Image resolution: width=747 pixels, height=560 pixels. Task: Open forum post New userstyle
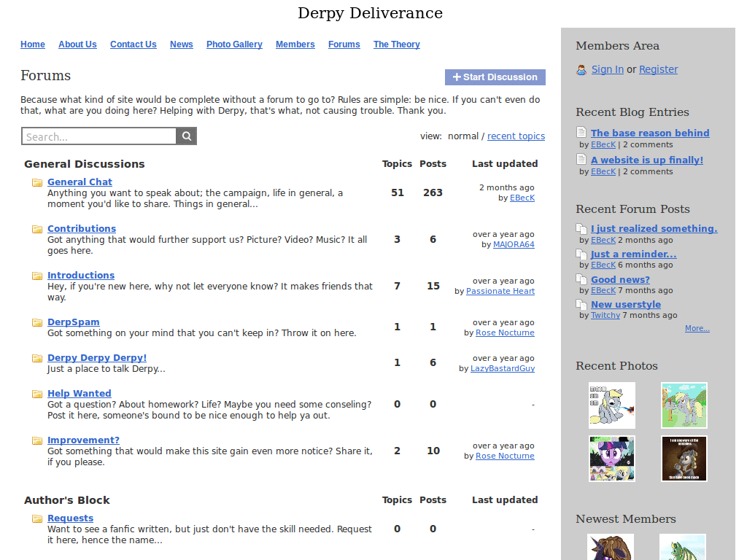tap(626, 304)
